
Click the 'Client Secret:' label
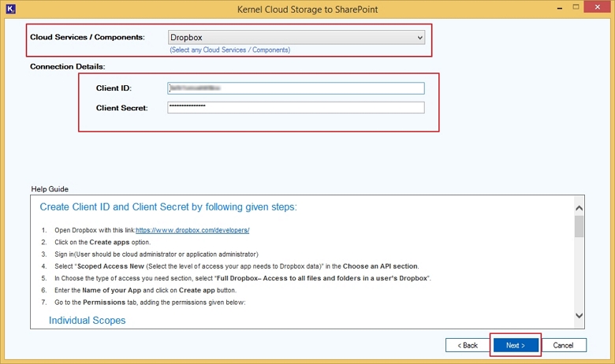tap(122, 108)
